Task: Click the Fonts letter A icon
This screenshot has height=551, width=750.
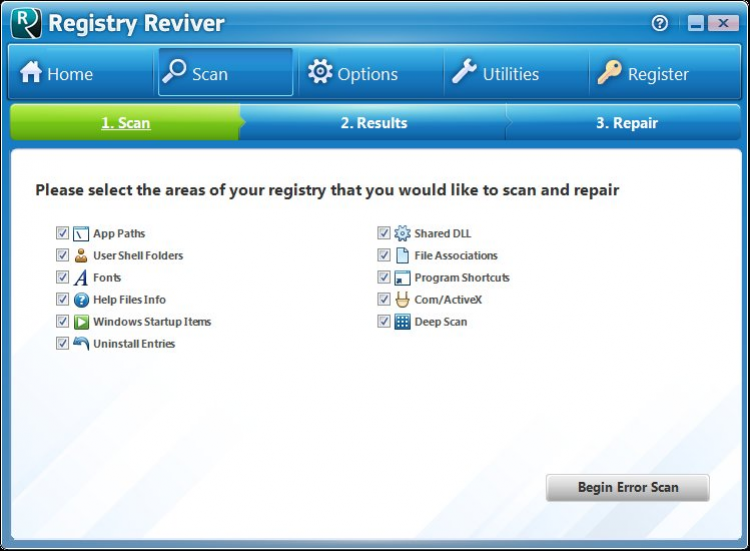Action: click(81, 277)
